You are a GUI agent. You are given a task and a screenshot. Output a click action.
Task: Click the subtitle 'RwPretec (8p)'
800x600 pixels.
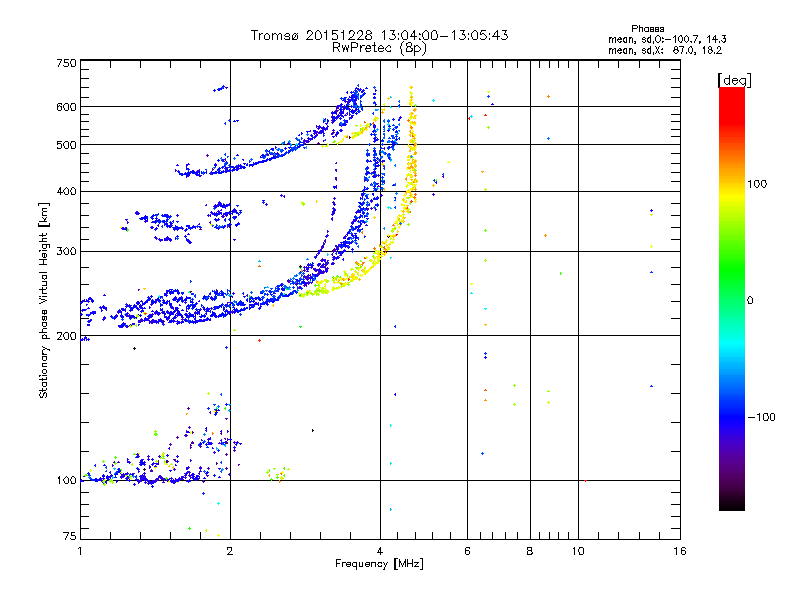(379, 48)
